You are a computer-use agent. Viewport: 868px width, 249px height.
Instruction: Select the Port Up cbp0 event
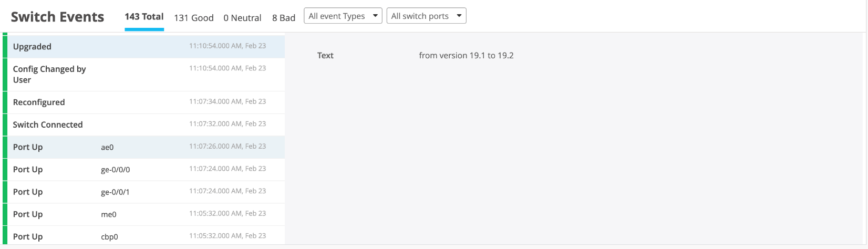point(142,236)
